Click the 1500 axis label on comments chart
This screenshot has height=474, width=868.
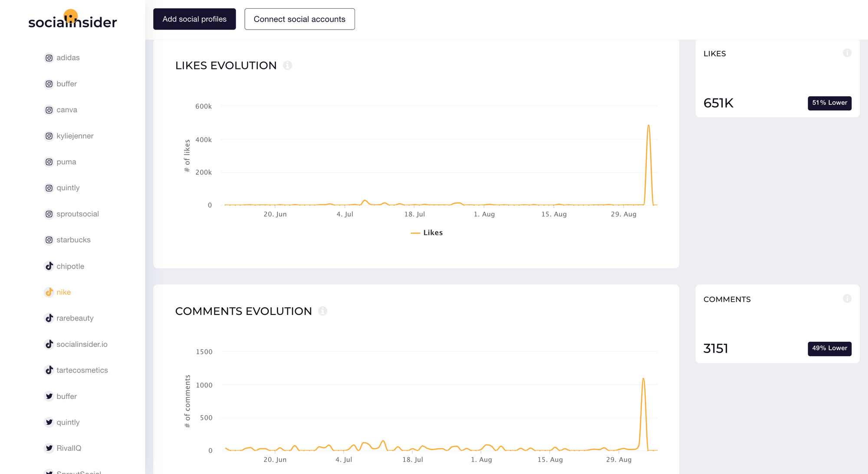pos(204,352)
